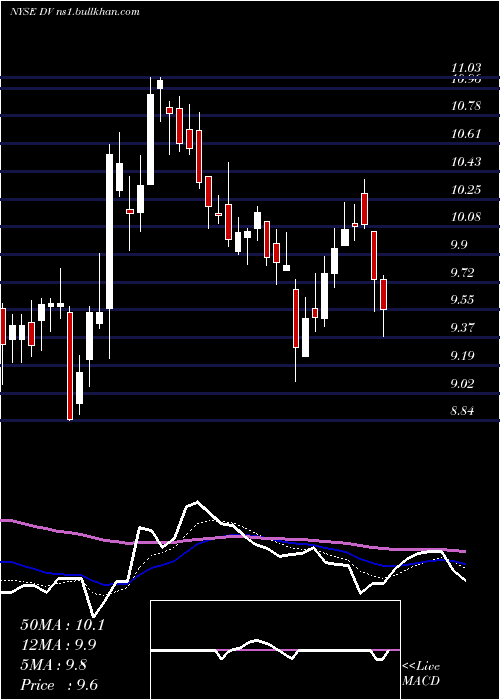Select the 10.43 price axis label

(x=466, y=162)
